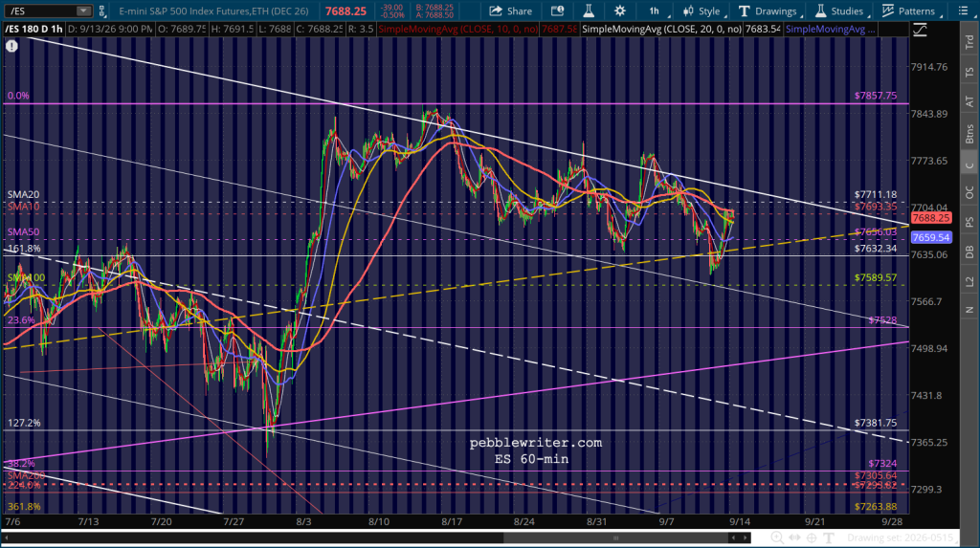Image resolution: width=980 pixels, height=548 pixels.
Task: Toggle the chart scale icon below toolbar
Action: [920, 30]
